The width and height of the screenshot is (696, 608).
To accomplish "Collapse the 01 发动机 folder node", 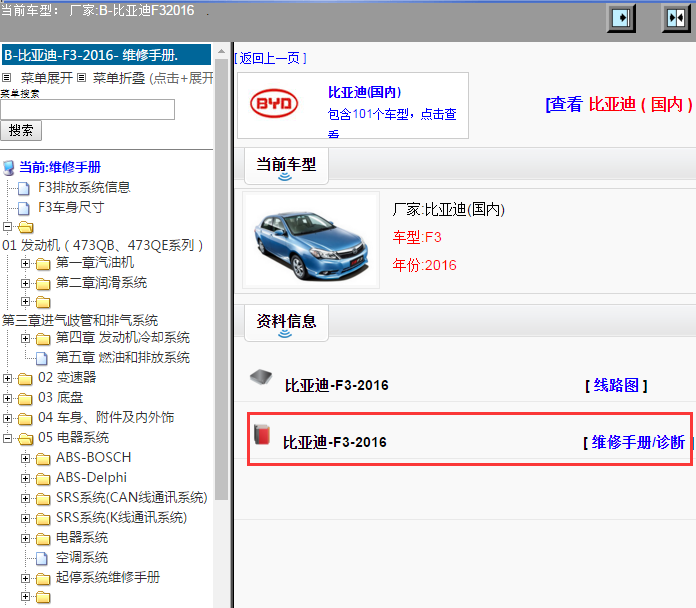I will [8, 227].
